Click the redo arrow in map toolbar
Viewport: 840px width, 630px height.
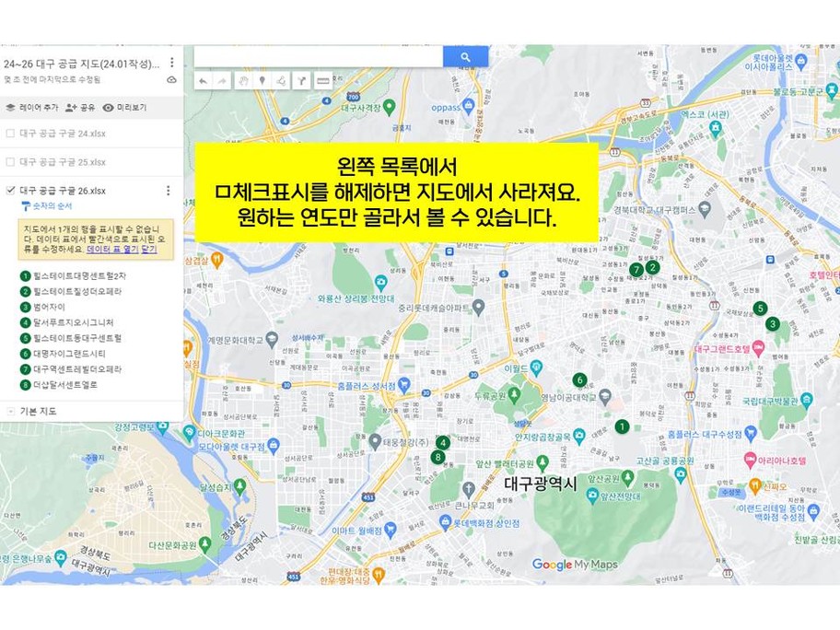(222, 81)
